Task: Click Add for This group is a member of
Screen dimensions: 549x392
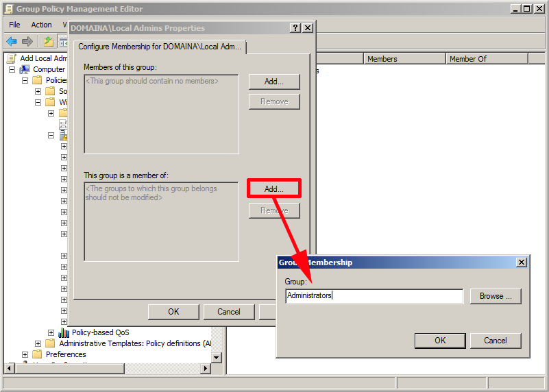Action: click(x=274, y=189)
